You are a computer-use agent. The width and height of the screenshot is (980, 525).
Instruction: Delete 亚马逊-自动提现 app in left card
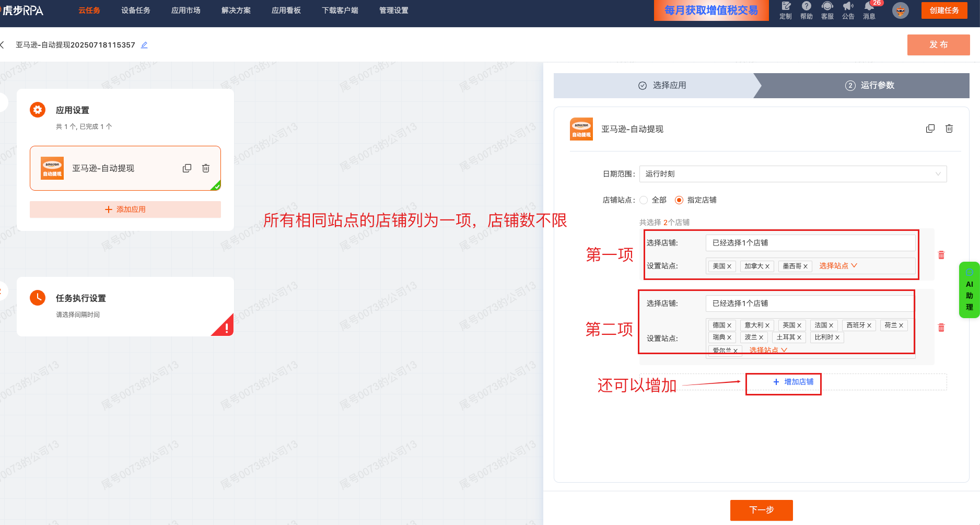click(x=206, y=168)
